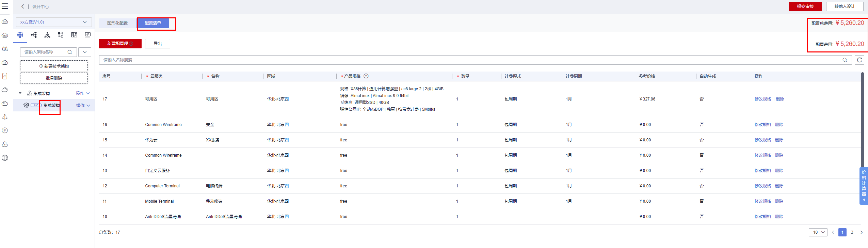Click the ¥327.96 price cell
868x248 pixels.
click(647, 99)
